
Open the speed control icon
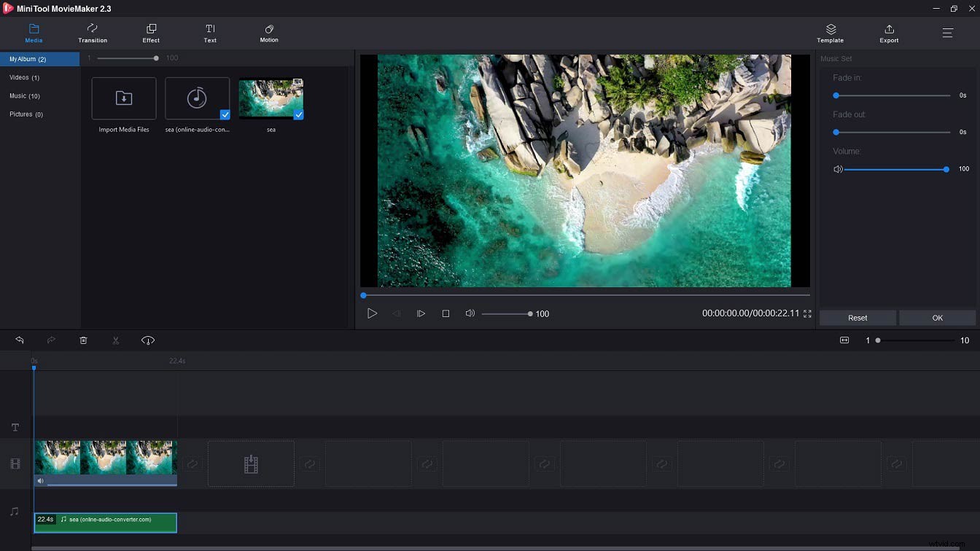148,340
